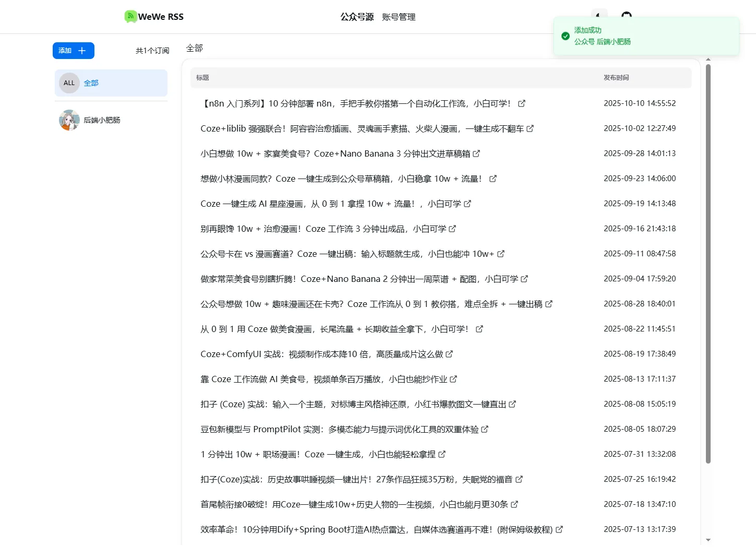Click the 添加 button to add a feed

[x=74, y=51]
